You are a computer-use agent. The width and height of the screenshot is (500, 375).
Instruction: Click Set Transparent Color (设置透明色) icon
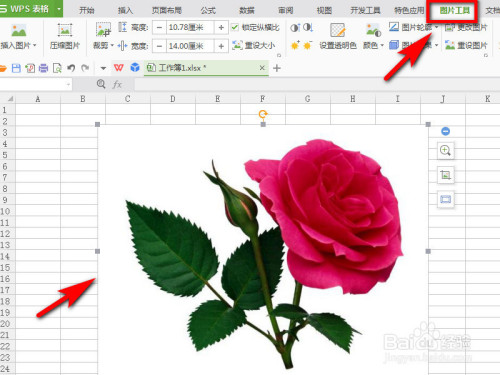[337, 30]
